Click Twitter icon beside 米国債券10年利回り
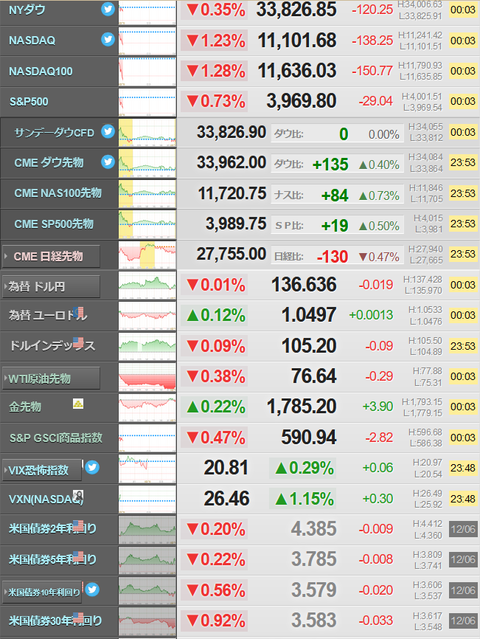 92,589
